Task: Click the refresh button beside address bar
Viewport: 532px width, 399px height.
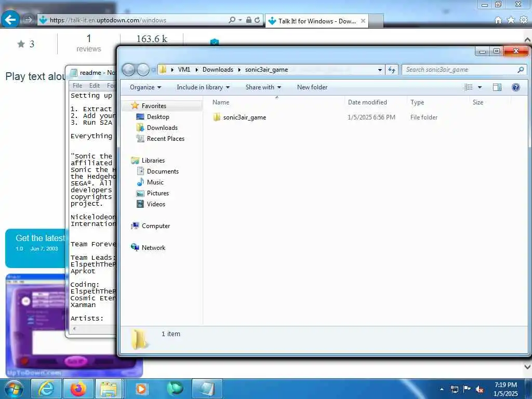Action: coord(392,70)
